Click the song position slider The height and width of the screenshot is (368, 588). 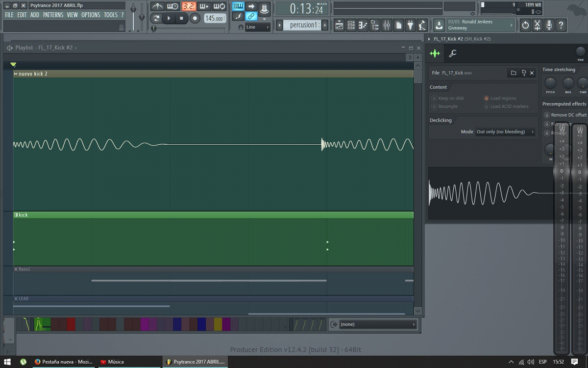click(x=154, y=29)
